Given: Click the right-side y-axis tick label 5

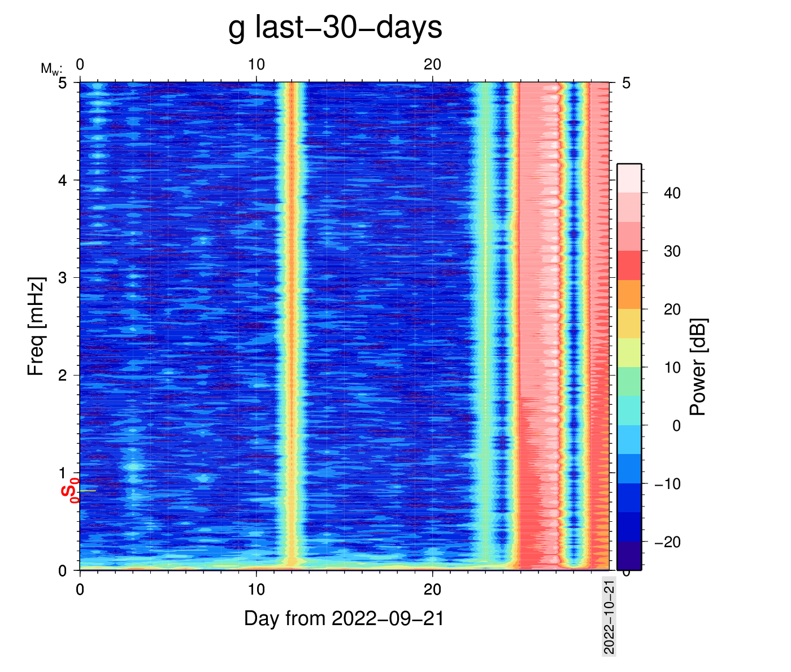Looking at the screenshot, I should coord(626,83).
